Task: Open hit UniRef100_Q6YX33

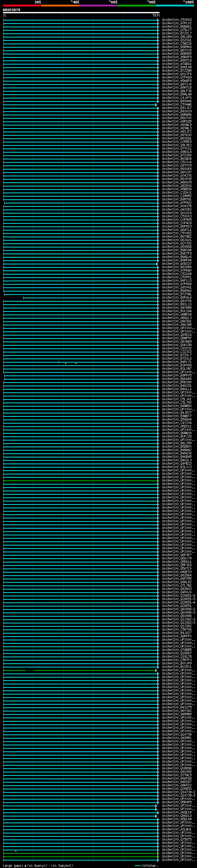Action: pyautogui.click(x=176, y=50)
